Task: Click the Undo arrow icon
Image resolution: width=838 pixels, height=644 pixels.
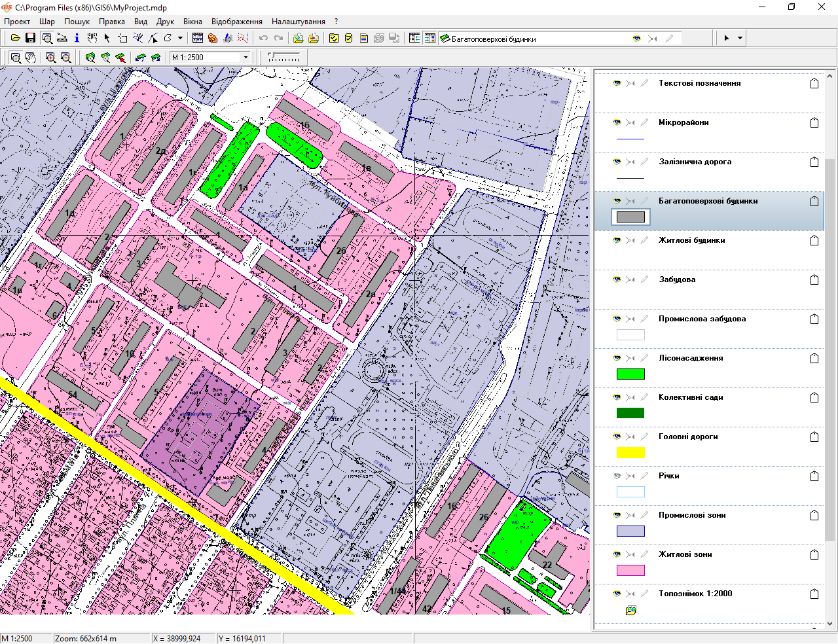Action: coord(263,38)
